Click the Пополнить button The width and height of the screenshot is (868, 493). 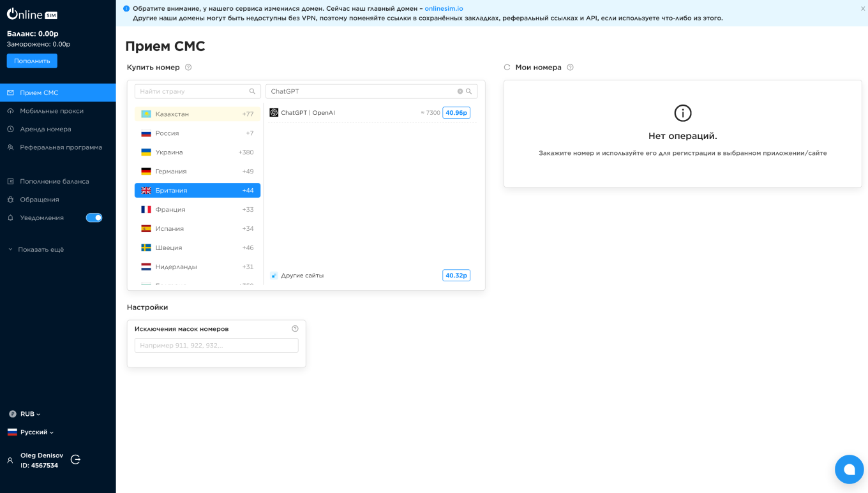[32, 61]
